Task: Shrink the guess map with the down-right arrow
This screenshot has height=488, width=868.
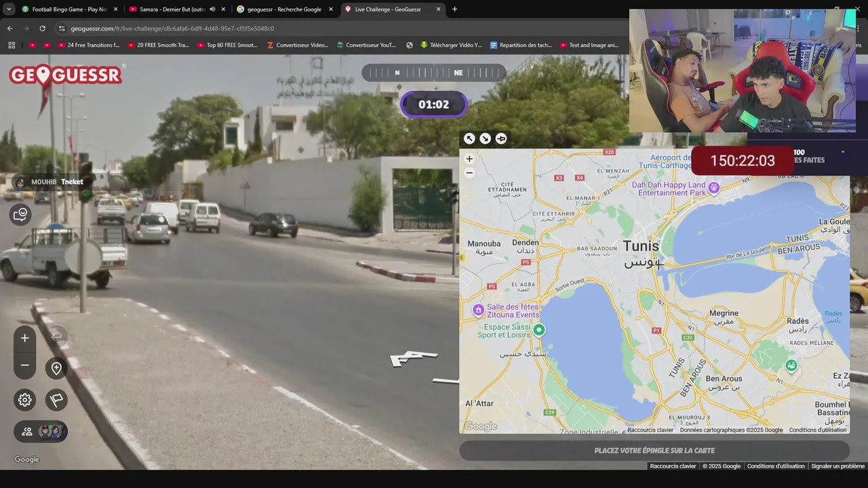Action: pos(485,138)
